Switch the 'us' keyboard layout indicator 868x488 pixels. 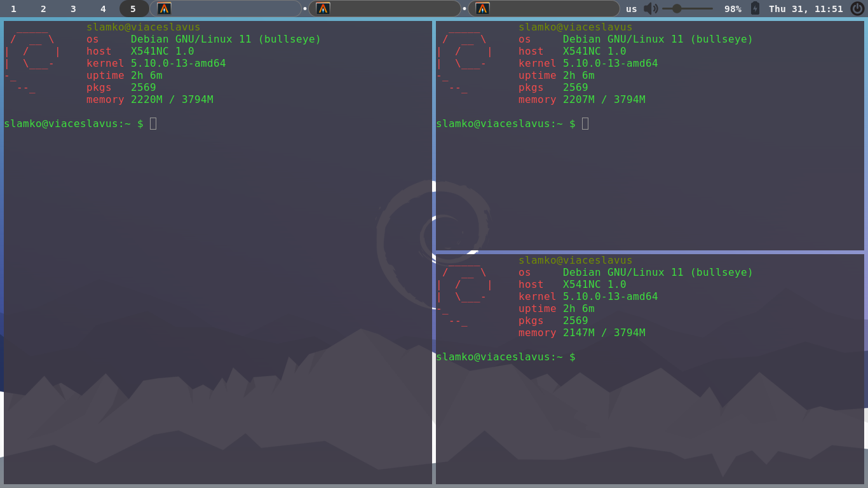(x=631, y=9)
